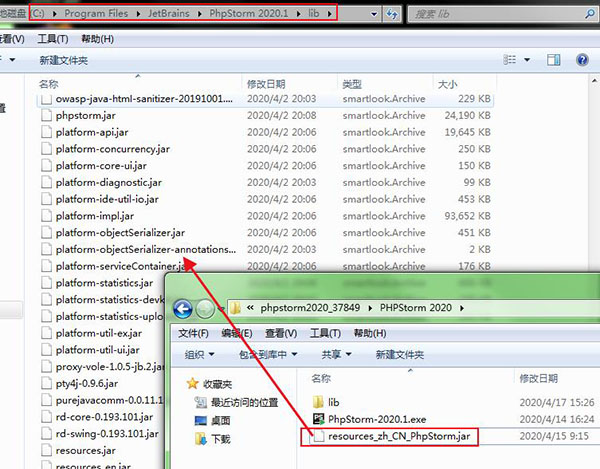The height and width of the screenshot is (469, 600).
Task: Toggle the preview pane icon
Action: point(553,60)
